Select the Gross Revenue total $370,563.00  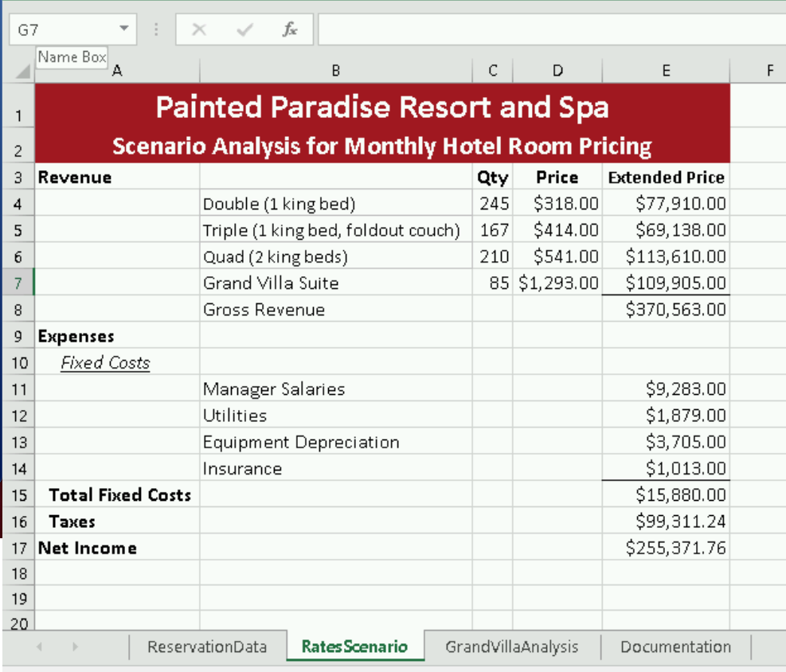(x=666, y=309)
